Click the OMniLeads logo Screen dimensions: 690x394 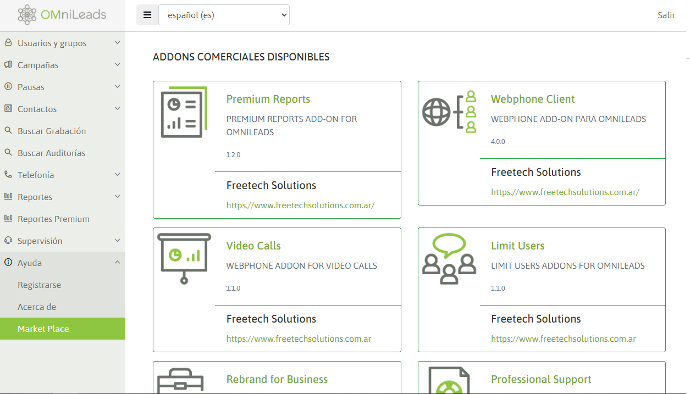point(62,15)
